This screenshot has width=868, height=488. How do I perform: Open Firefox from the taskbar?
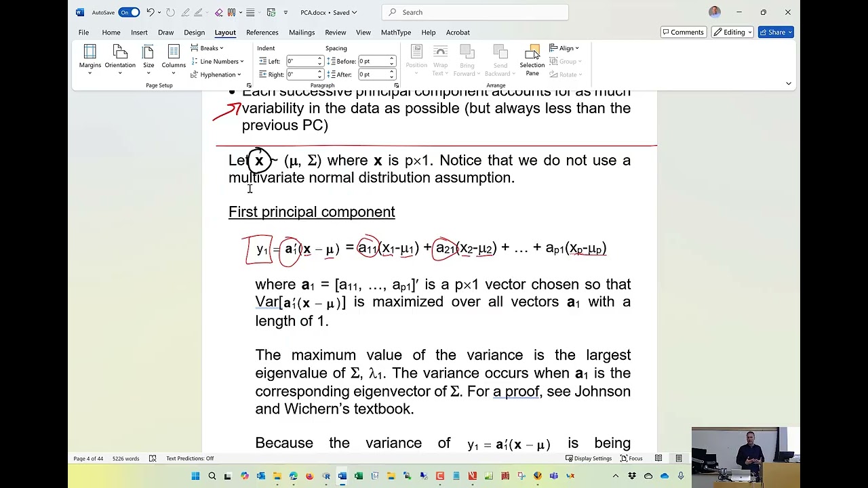coord(310,476)
